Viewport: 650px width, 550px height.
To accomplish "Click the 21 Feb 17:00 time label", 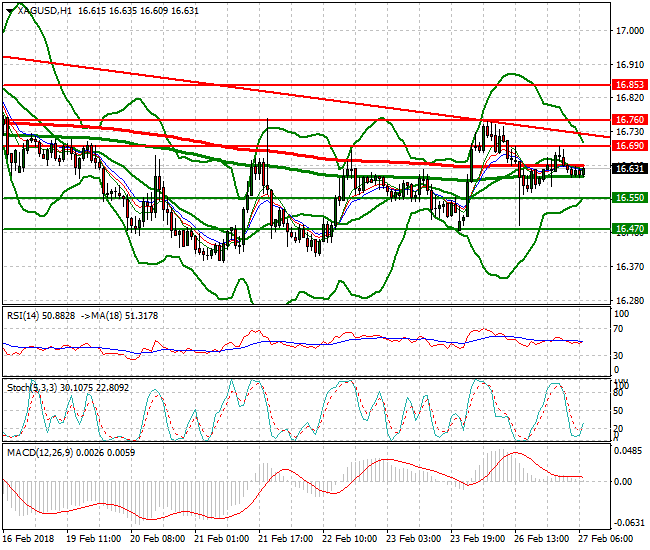I will click(x=286, y=539).
